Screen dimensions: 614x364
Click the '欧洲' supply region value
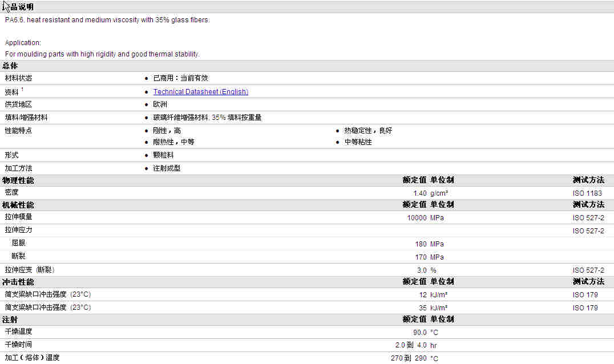point(160,104)
